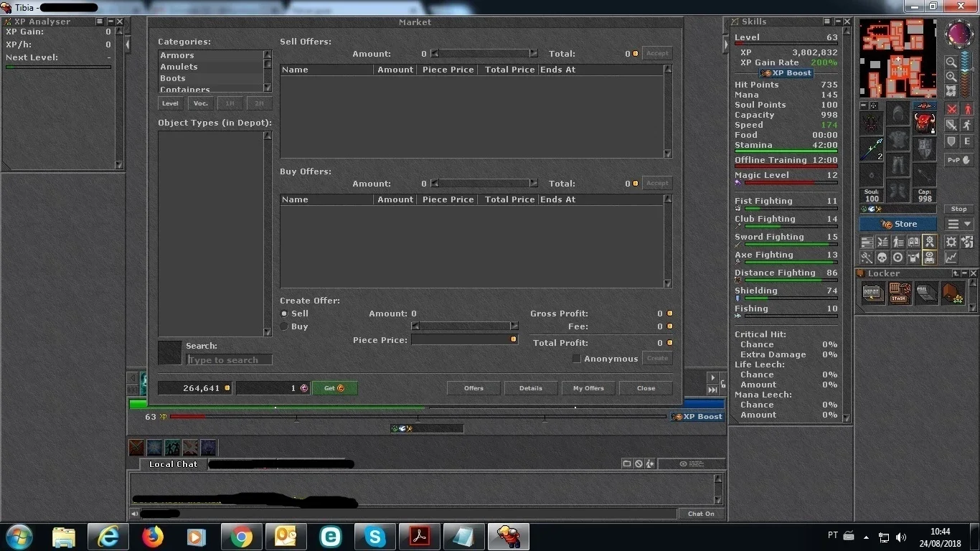Open the options gear icon
This screenshot has height=551, width=980.
pyautogui.click(x=951, y=242)
